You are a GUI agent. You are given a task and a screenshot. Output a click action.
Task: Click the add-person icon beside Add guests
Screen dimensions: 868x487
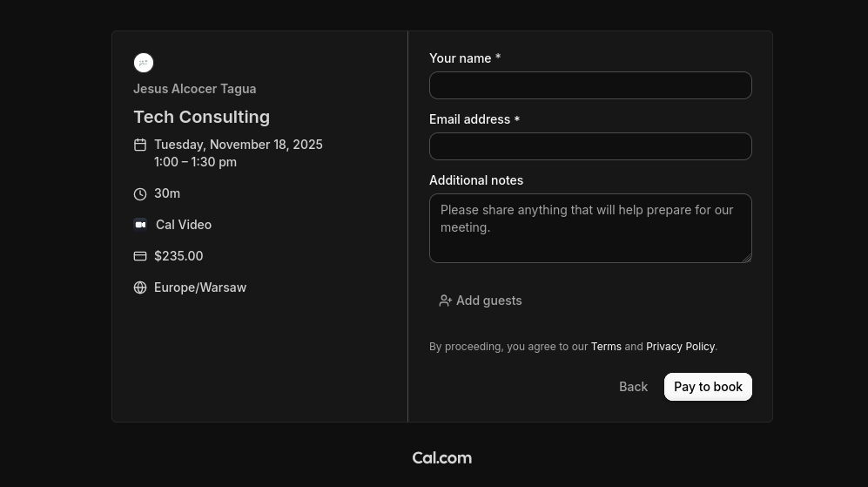(446, 301)
